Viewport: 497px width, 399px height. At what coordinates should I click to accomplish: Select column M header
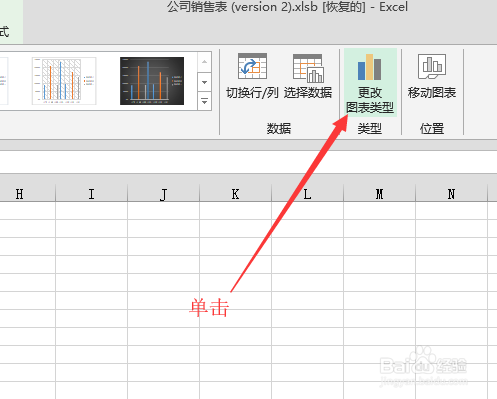point(379,194)
